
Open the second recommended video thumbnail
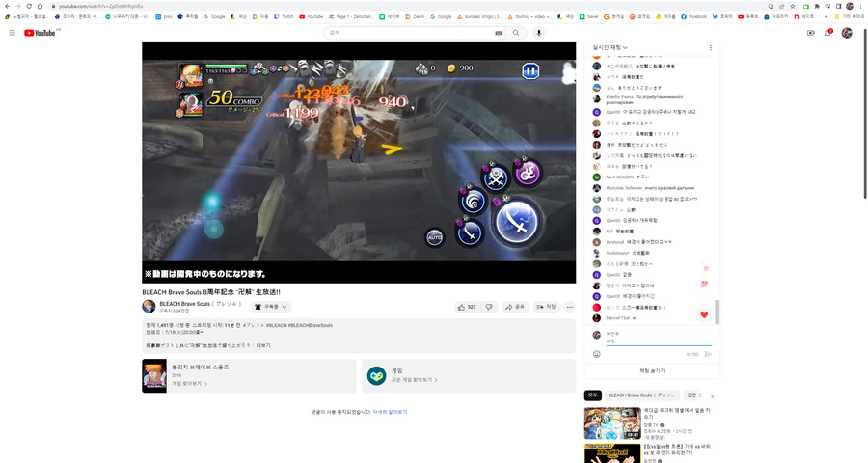click(612, 453)
